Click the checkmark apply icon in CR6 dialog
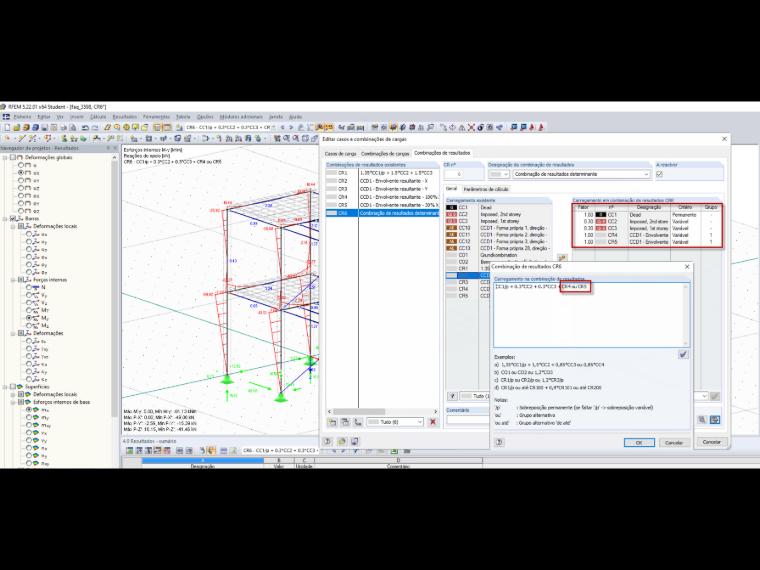This screenshot has height=570, width=760. click(x=683, y=354)
